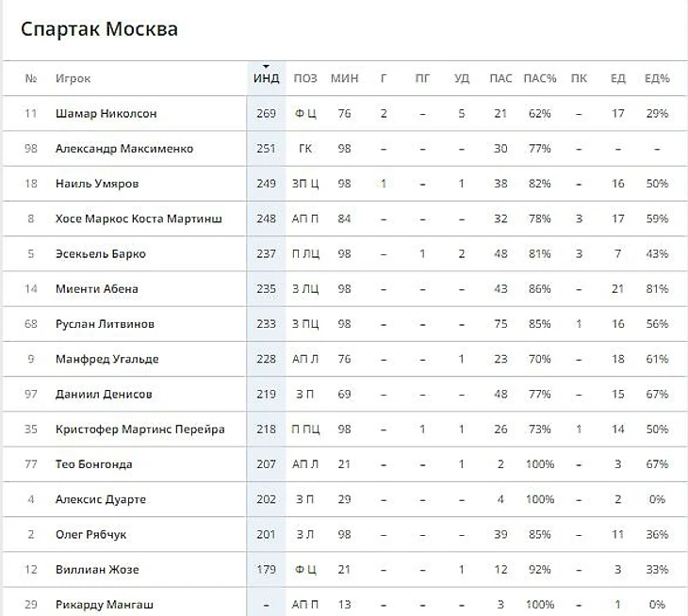This screenshot has height=616, width=688.
Task: Open Хосе Маркос Коста Мартинш profile
Action: coord(139,219)
